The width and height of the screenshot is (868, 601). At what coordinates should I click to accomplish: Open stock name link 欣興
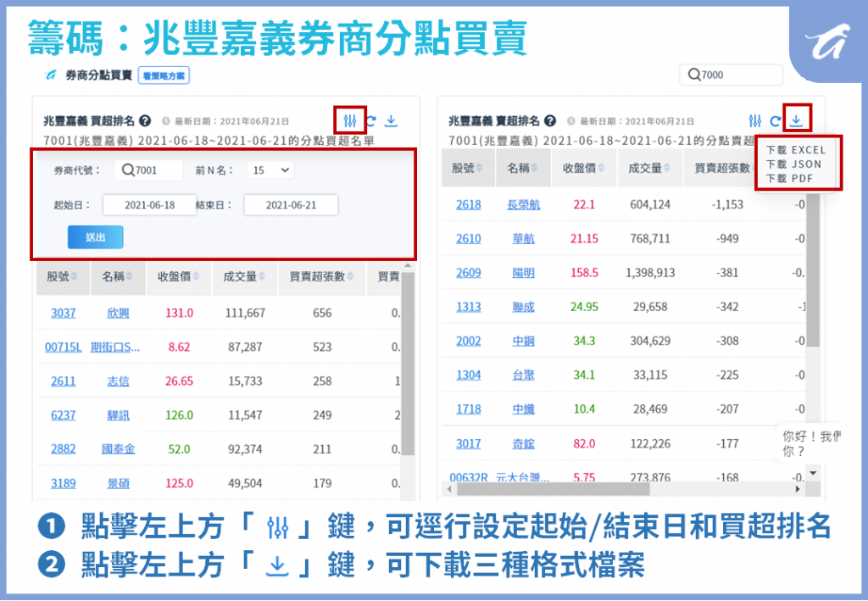pyautogui.click(x=118, y=314)
